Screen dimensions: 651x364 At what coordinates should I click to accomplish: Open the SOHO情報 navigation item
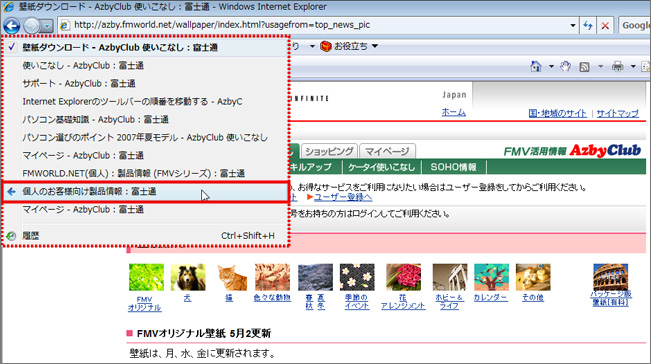[x=453, y=167]
